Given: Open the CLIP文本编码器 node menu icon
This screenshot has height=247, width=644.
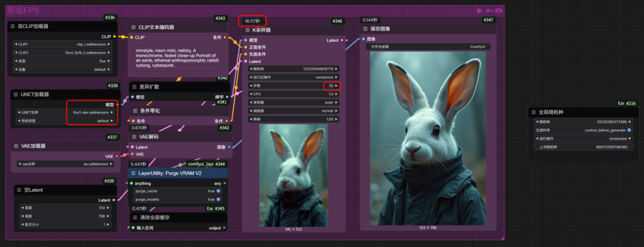Looking at the screenshot, I should pyautogui.click(x=133, y=27).
